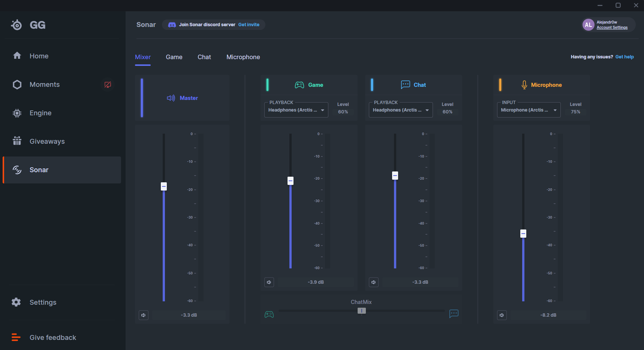Click the Chat -3.3 dB readout

pos(420,282)
